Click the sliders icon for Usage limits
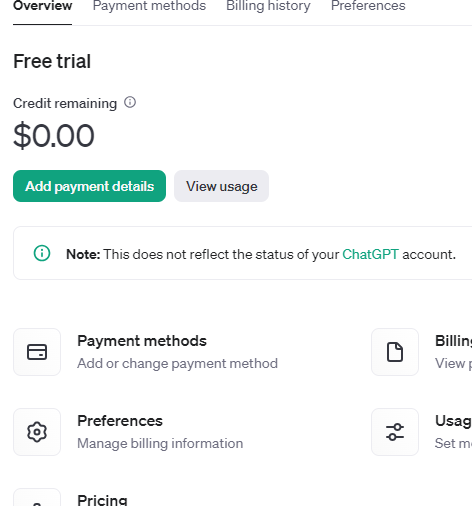This screenshot has width=472, height=506. tap(395, 432)
